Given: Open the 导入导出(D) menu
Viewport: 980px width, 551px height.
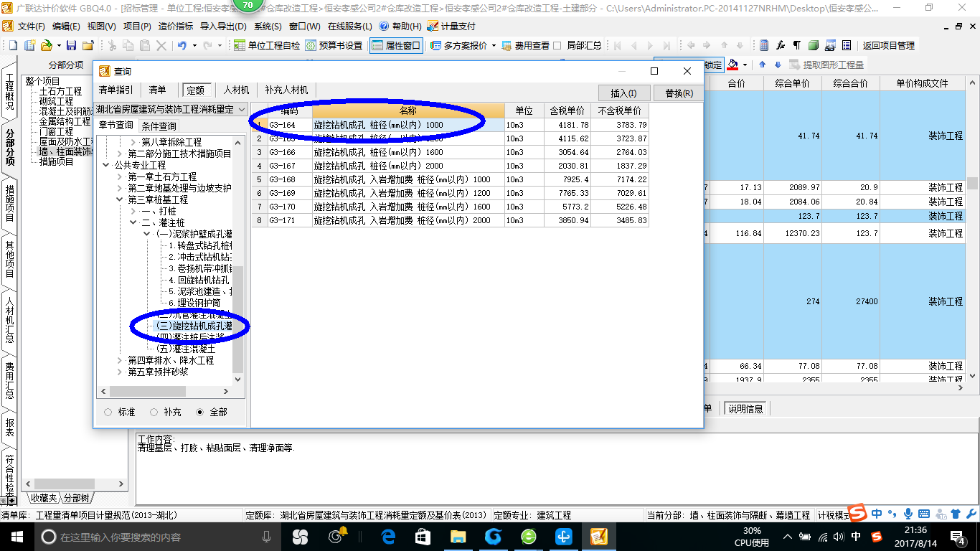Looking at the screenshot, I should tap(223, 26).
